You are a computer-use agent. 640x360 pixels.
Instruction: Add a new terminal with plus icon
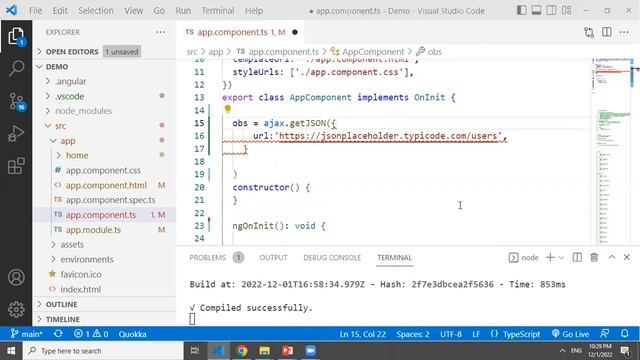(x=550, y=257)
